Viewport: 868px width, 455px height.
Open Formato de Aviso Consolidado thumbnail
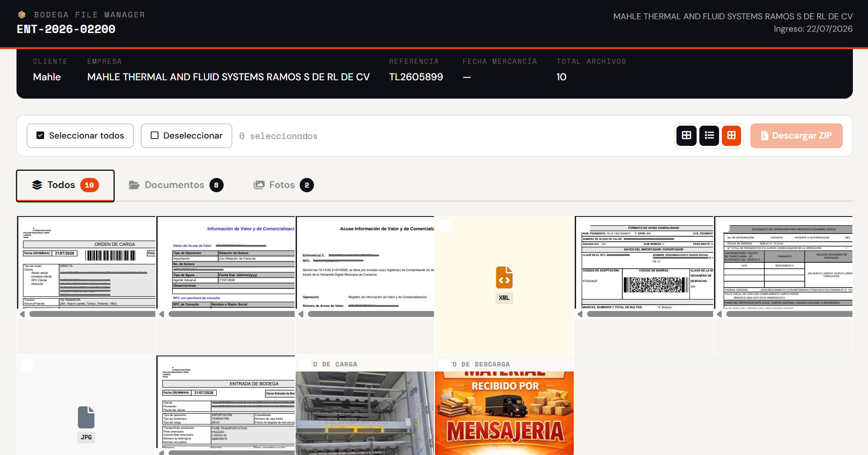coord(644,262)
